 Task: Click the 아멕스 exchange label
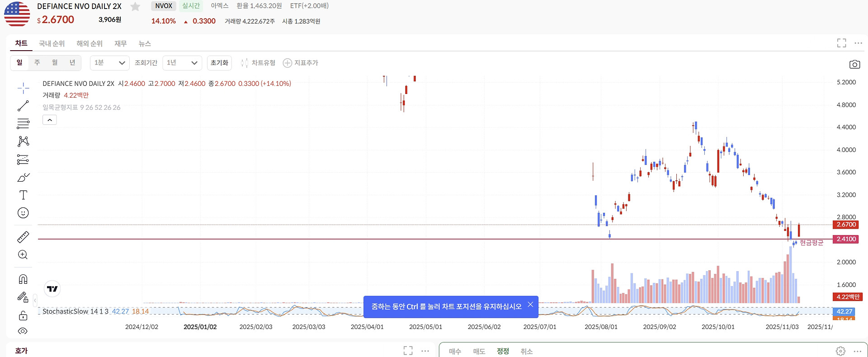220,6
